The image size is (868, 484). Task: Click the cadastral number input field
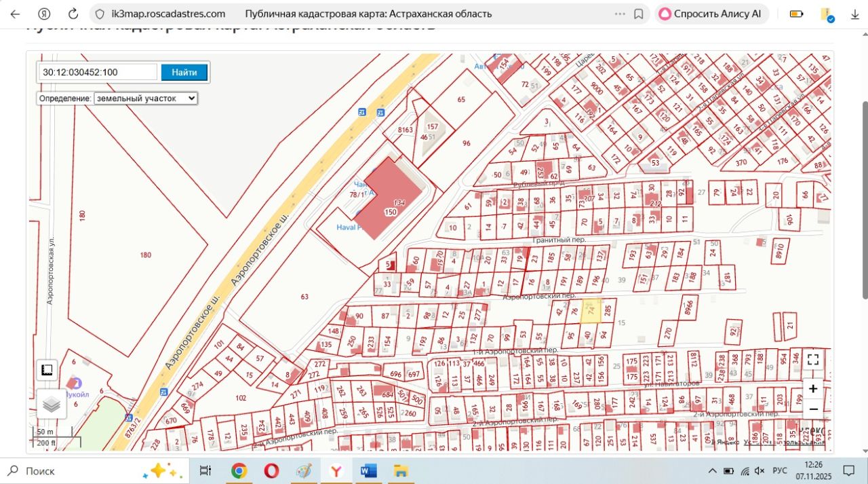pyautogui.click(x=98, y=72)
